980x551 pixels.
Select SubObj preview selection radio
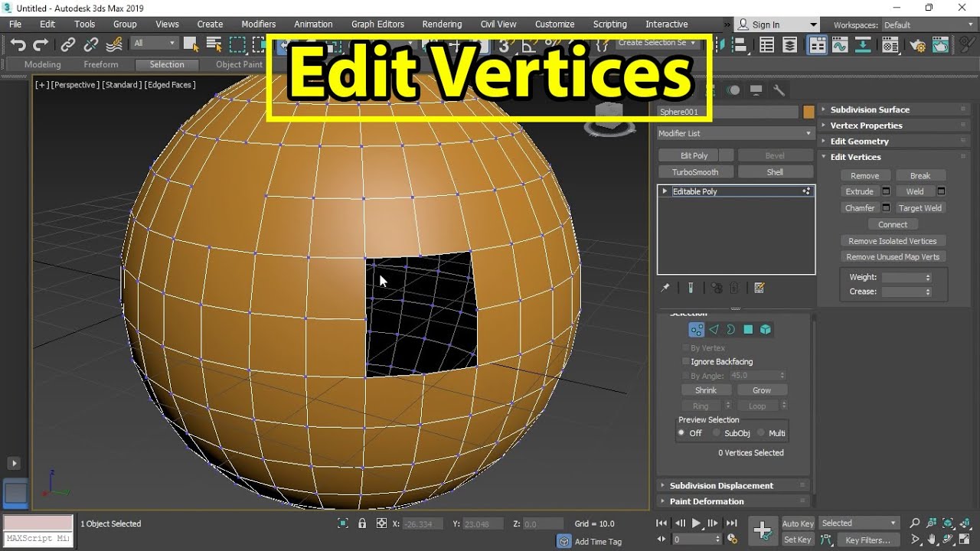coord(717,433)
